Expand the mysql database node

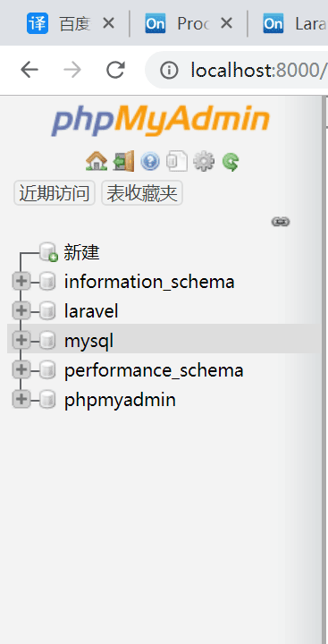21,341
